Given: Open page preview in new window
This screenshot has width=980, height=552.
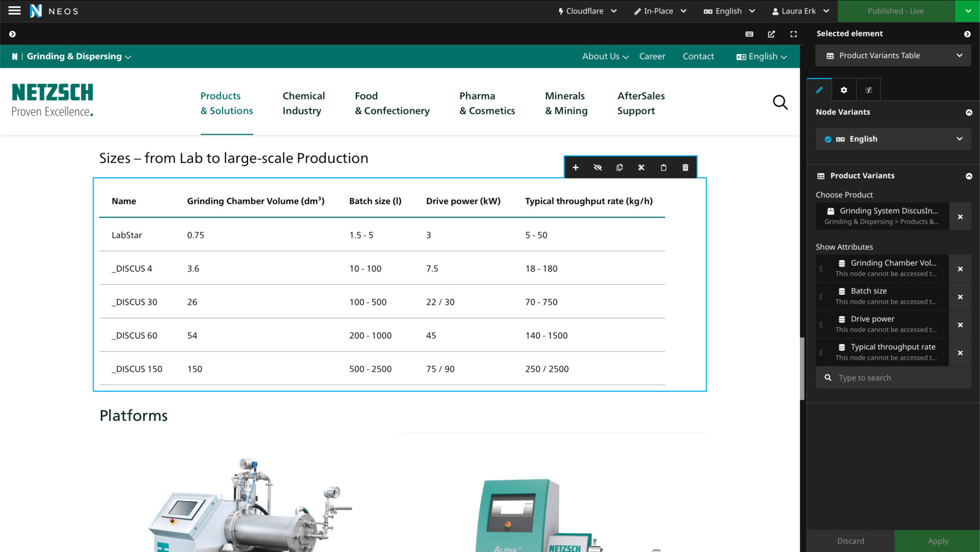Looking at the screenshot, I should click(771, 34).
